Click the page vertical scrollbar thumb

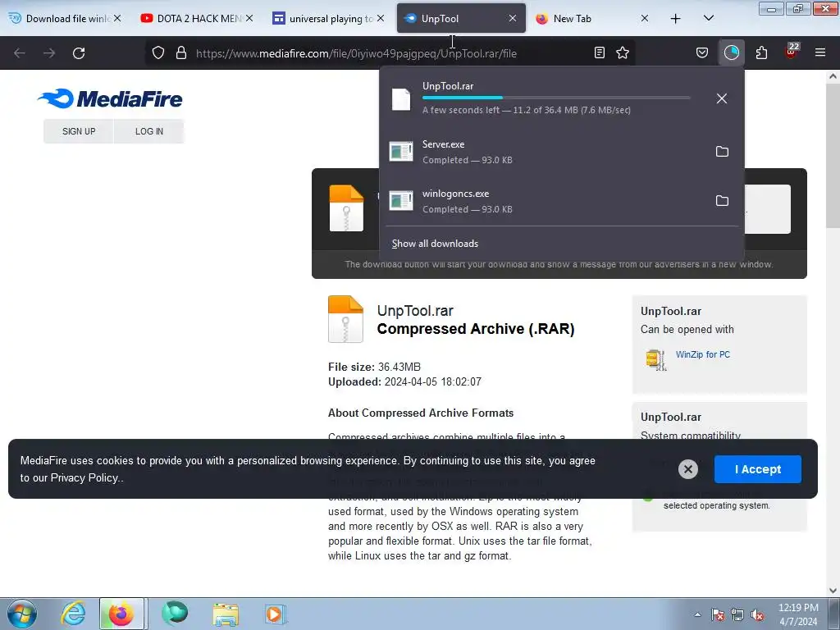(x=833, y=155)
